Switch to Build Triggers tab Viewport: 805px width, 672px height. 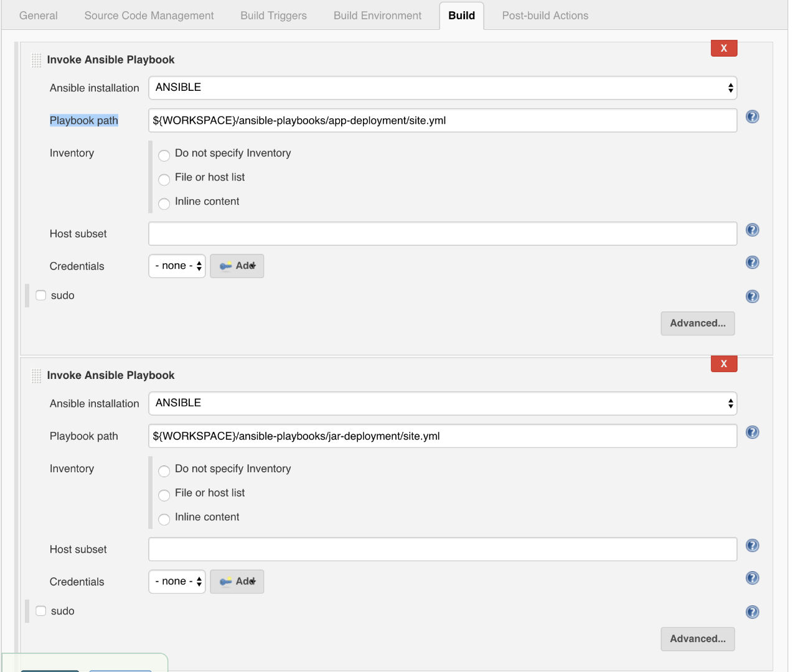coord(273,16)
